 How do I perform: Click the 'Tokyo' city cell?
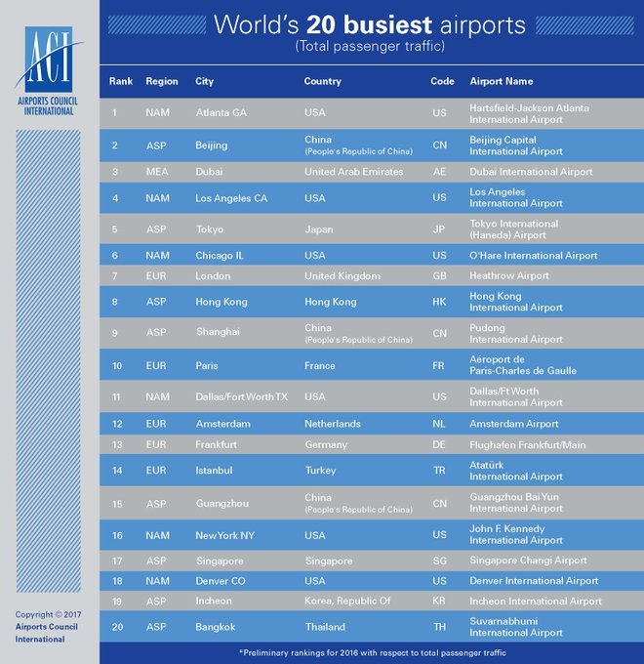tap(210, 229)
